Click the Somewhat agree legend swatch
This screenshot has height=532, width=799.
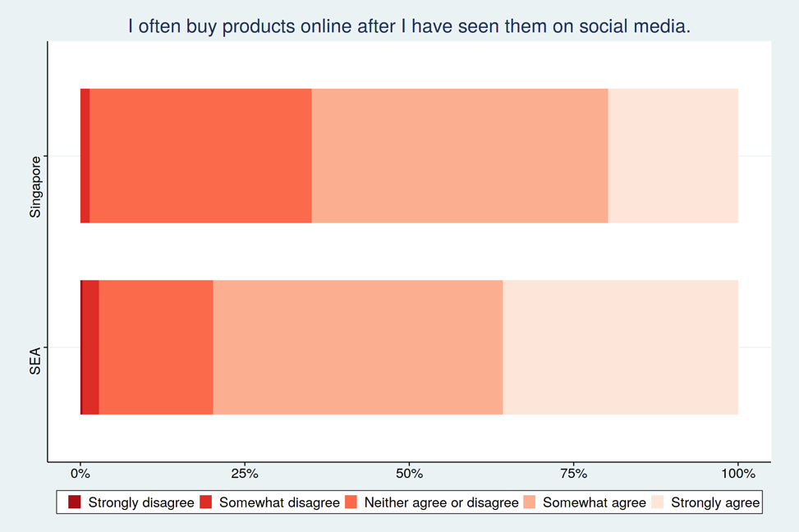[530, 502]
